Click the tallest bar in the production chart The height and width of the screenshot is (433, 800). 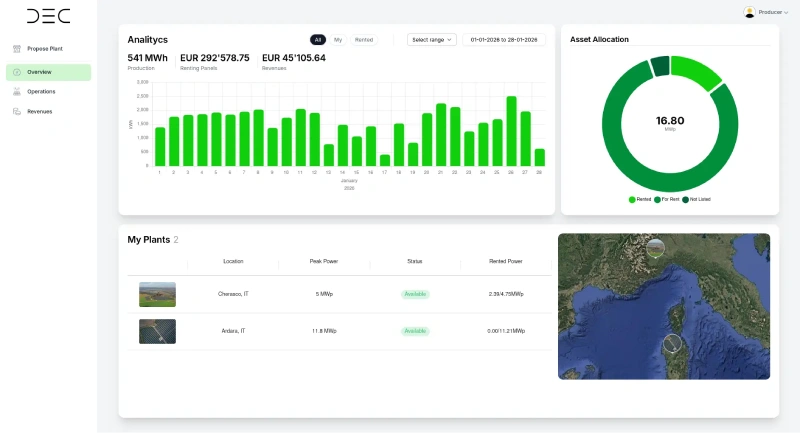pos(511,131)
